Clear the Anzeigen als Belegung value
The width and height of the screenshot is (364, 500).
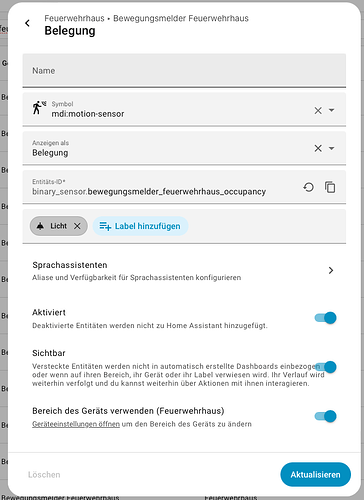(x=318, y=148)
